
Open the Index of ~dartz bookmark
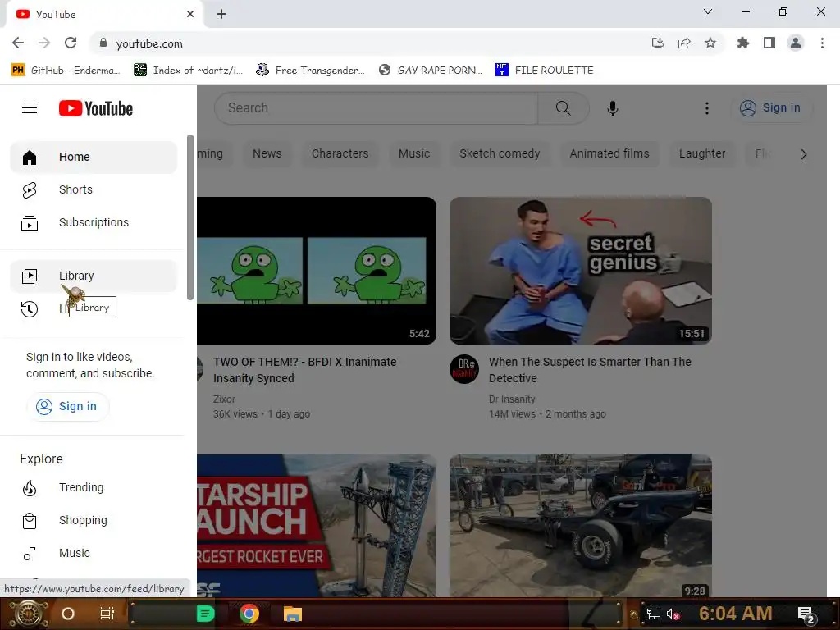tap(188, 71)
